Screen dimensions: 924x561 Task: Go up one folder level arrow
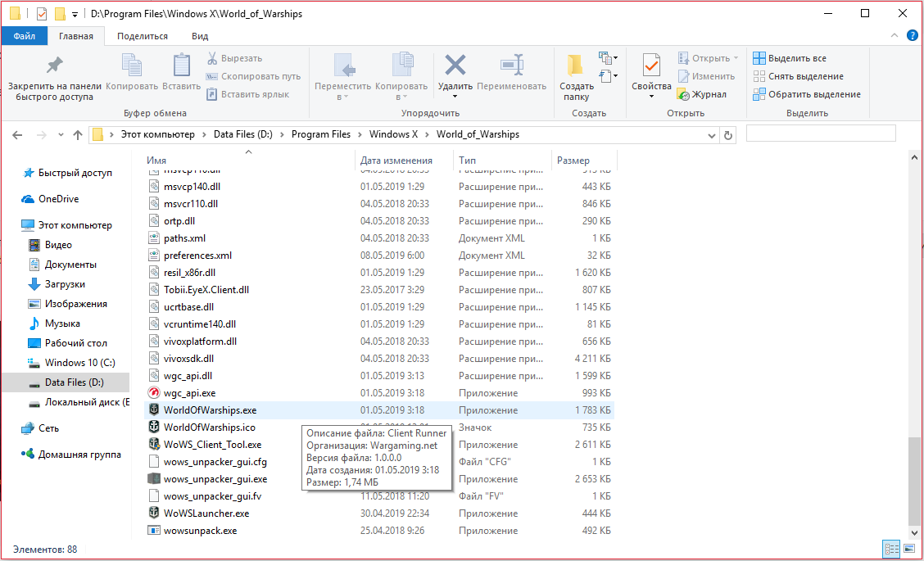pyautogui.click(x=78, y=135)
